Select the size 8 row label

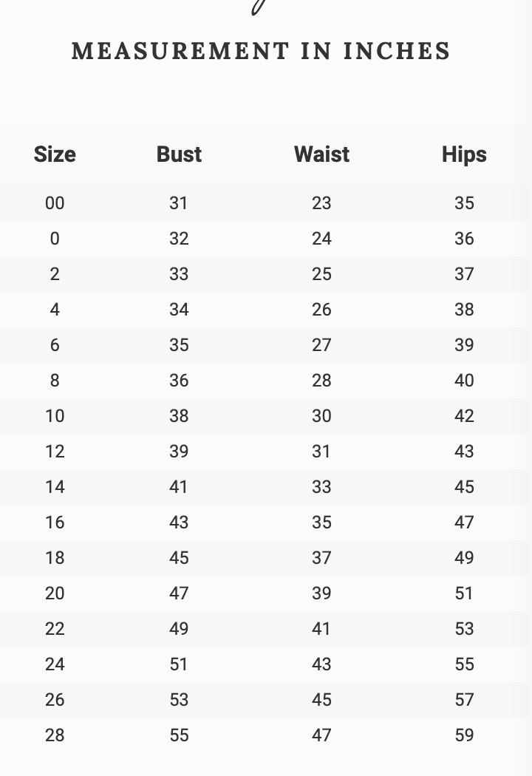[x=55, y=381]
